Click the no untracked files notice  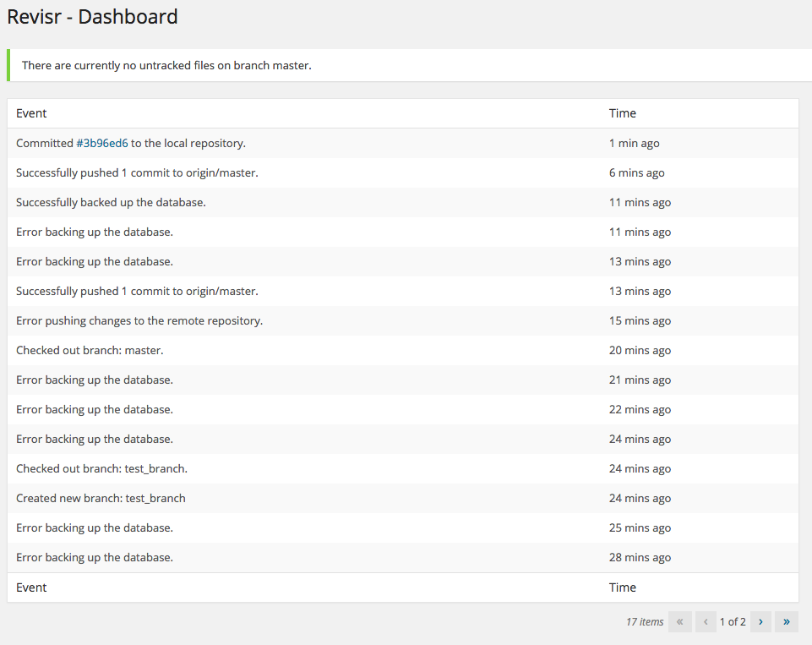pos(166,66)
